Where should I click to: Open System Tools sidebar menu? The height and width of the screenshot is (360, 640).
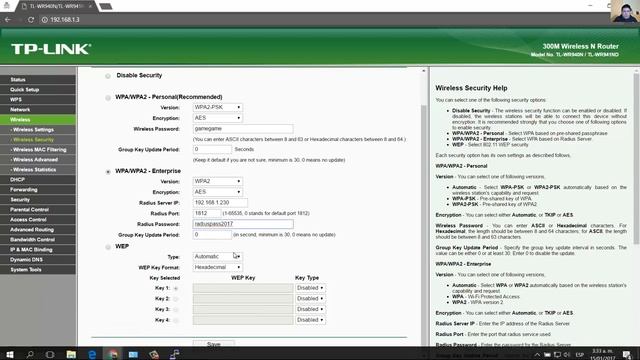(38, 269)
